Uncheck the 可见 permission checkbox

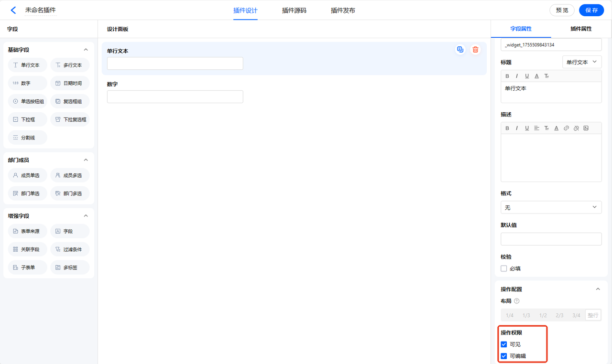503,344
